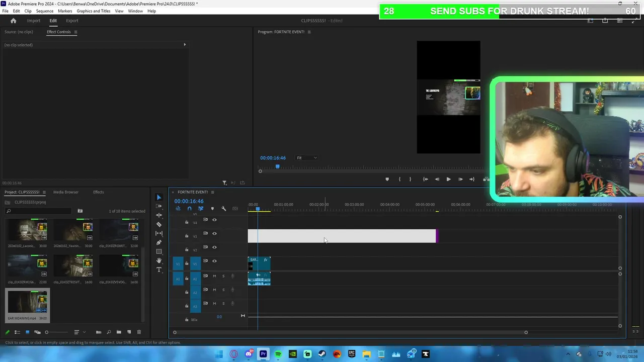
Task: Click the Home icon in the workspace bar
Action: [x=14, y=21]
